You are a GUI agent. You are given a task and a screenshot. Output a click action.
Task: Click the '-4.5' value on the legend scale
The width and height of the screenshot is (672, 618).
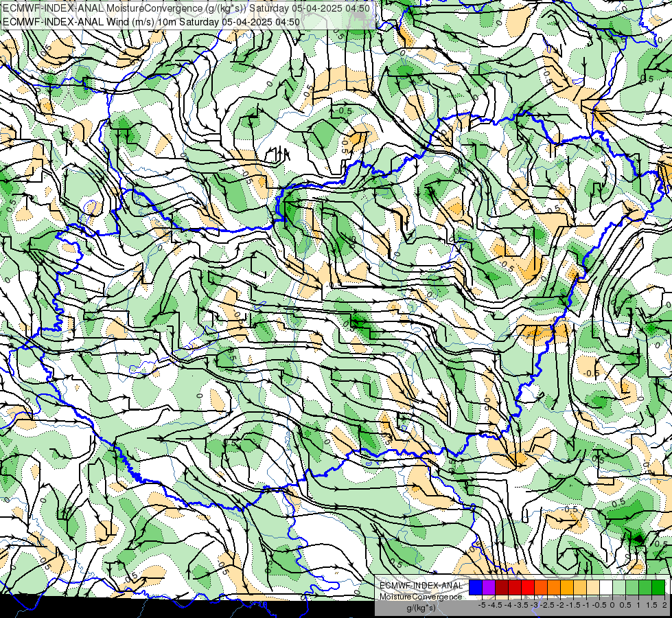click(x=495, y=605)
